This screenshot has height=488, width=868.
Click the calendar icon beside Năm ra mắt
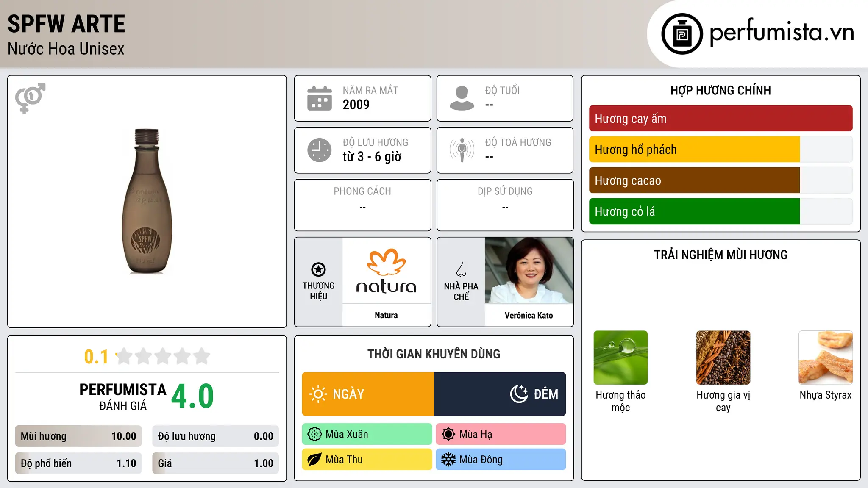click(320, 98)
